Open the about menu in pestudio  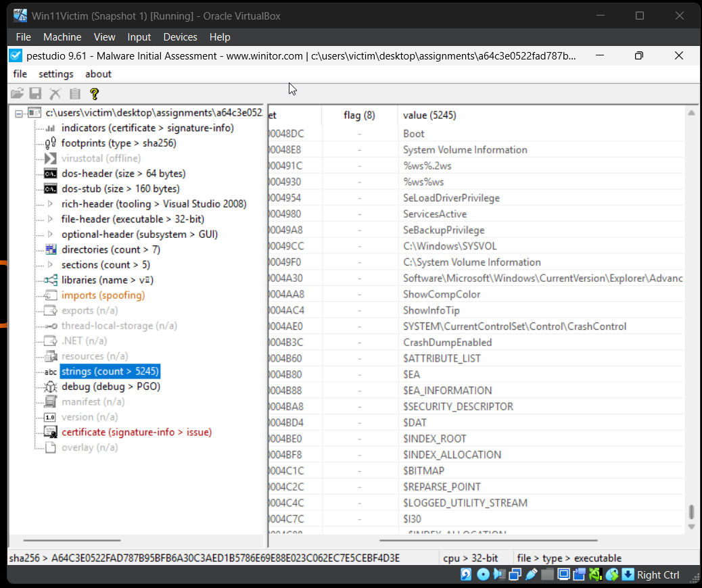coord(97,74)
